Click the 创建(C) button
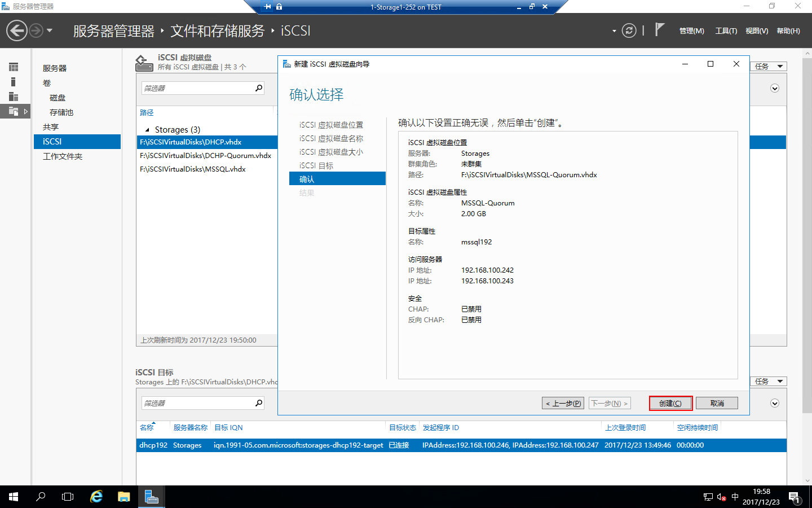Viewport: 812px width, 508px height. pos(670,403)
